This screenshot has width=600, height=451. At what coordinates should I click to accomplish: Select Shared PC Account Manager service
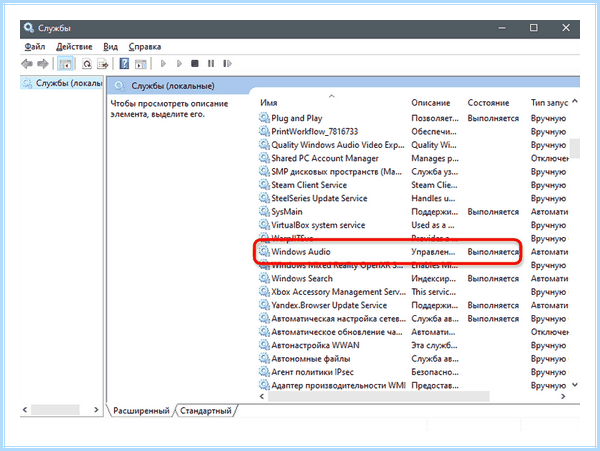(414, 158)
